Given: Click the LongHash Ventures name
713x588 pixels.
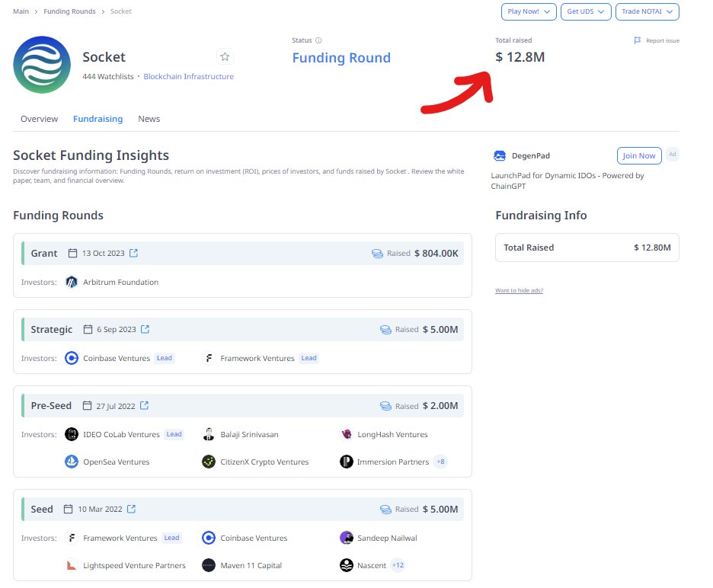Looking at the screenshot, I should [x=392, y=434].
